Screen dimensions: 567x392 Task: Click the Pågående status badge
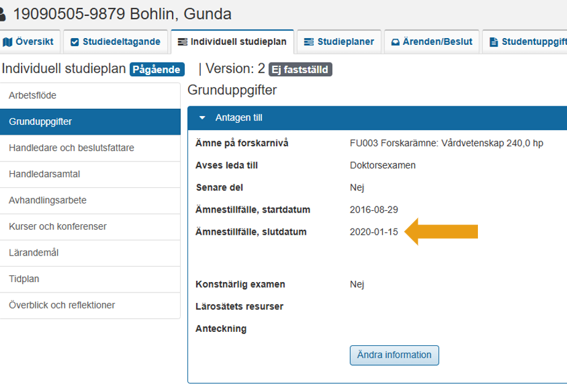tap(157, 69)
